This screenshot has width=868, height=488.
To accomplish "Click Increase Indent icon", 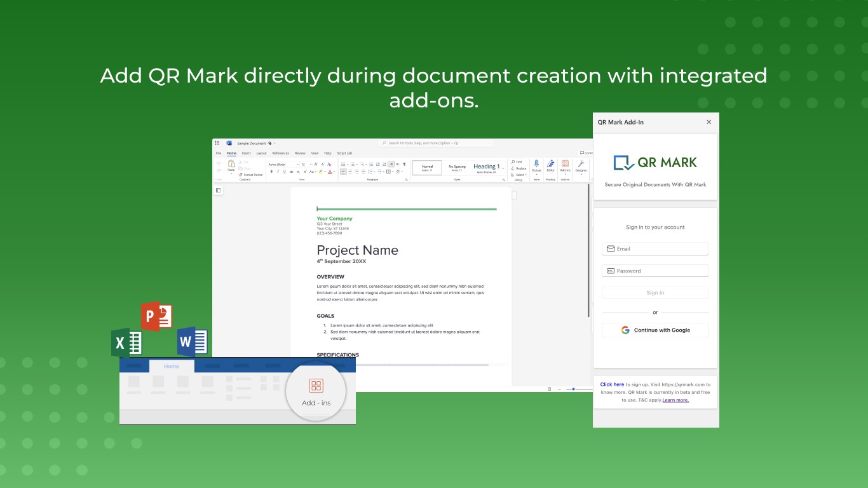I will (384, 165).
